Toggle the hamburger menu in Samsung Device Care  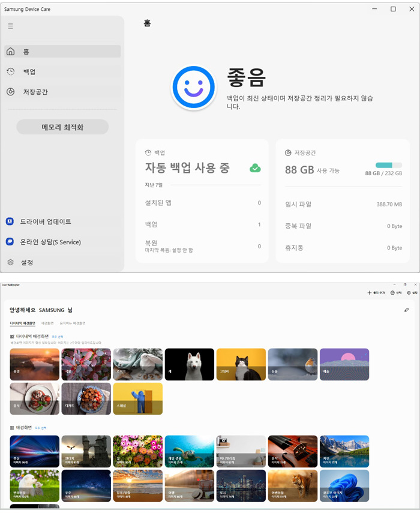(10, 26)
